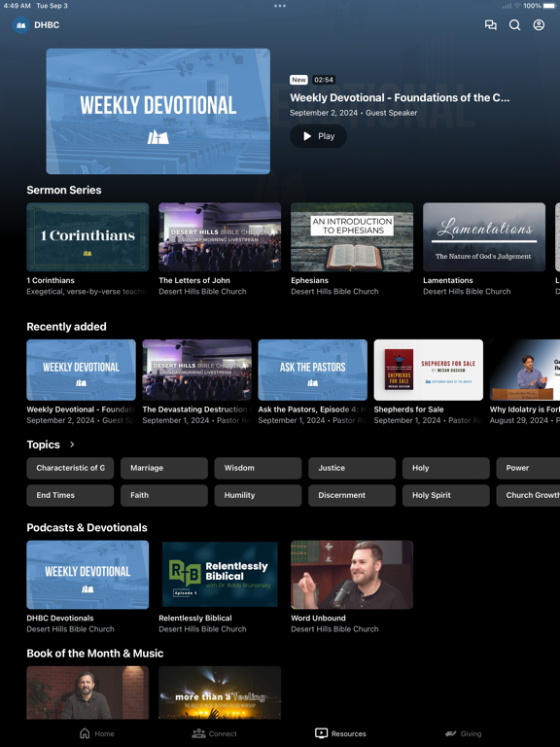The width and height of the screenshot is (560, 747).
Task: Open the Relentlessly Biblical podcast
Action: tap(220, 575)
